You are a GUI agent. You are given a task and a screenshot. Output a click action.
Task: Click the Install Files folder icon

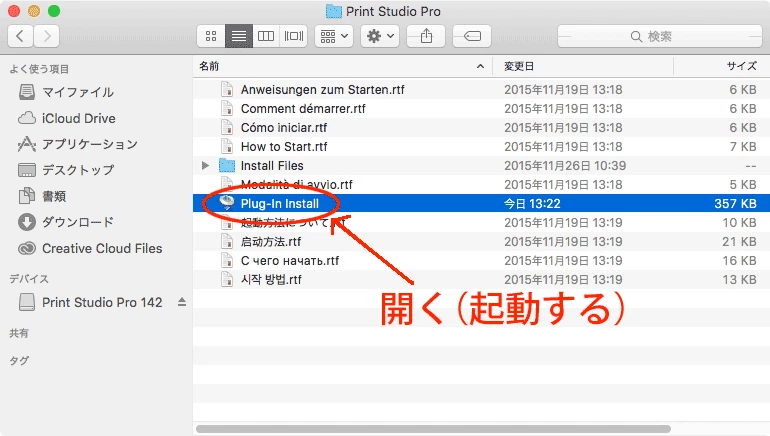point(227,165)
